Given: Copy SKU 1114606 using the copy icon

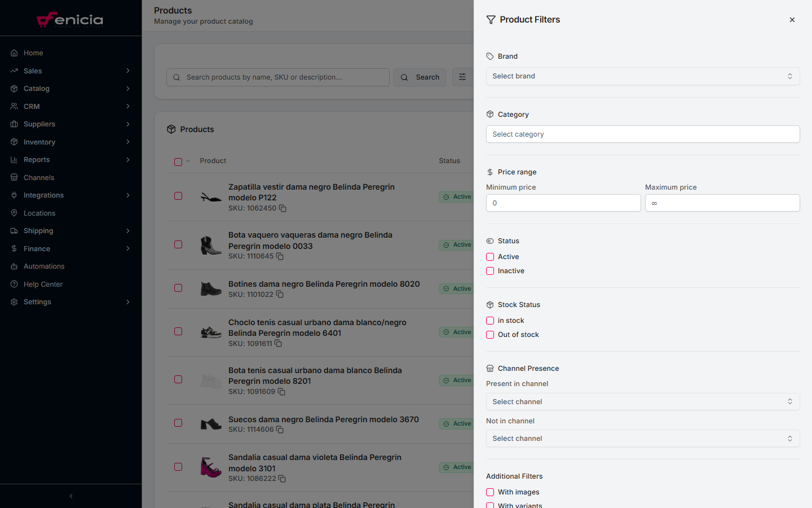Looking at the screenshot, I should pos(280,430).
